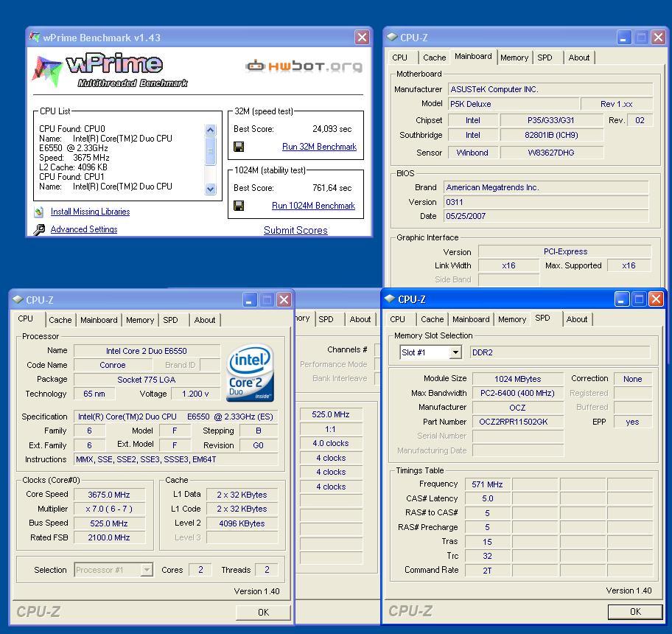672x634 pixels.
Task: Close the processor CPU-Z window
Action: click(x=284, y=299)
